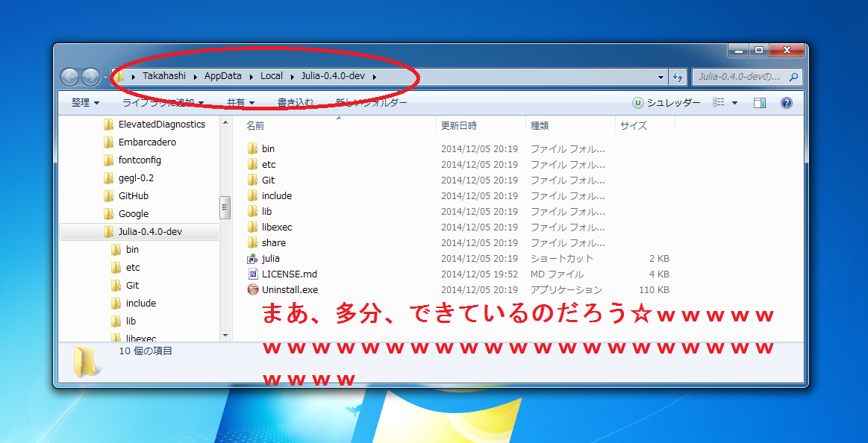Expand arrow after AppData in breadcrumb
The width and height of the screenshot is (868, 443).
tap(252, 76)
